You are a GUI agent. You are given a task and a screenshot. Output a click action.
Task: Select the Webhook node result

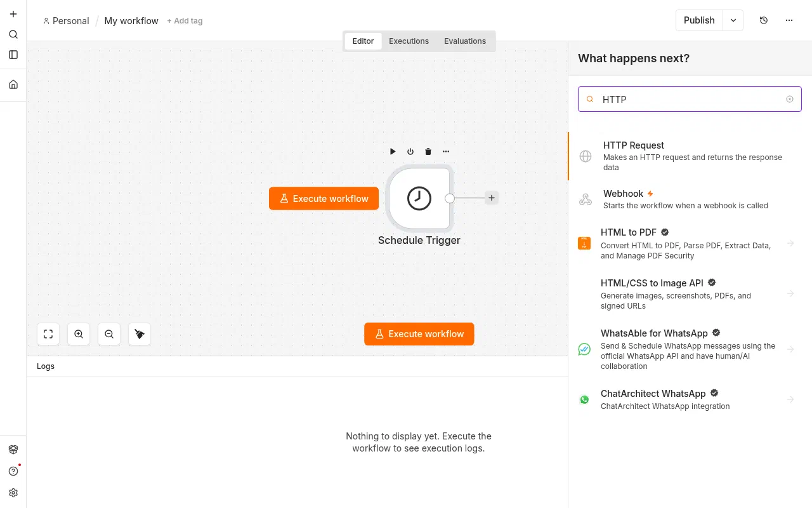click(x=690, y=199)
